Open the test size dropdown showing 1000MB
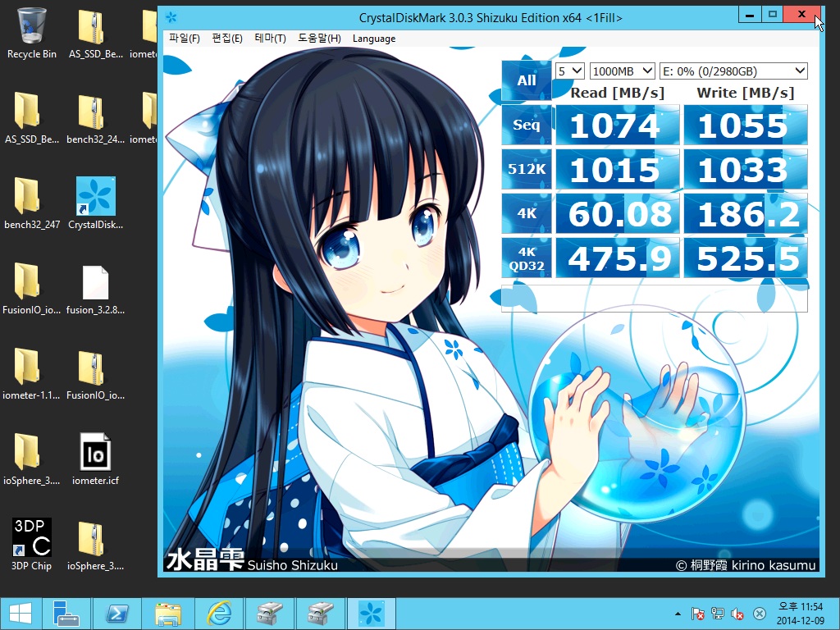Screen dimensions: 840x630 click(x=622, y=71)
